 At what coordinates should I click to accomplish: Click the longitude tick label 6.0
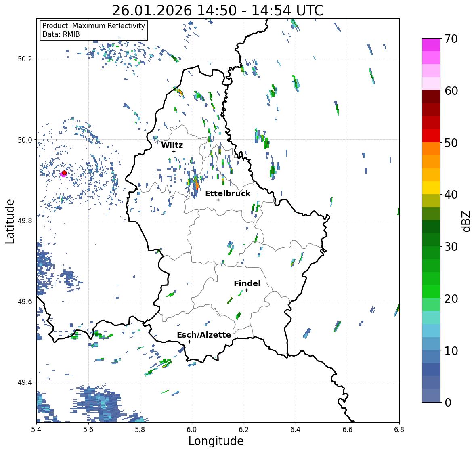click(192, 430)
